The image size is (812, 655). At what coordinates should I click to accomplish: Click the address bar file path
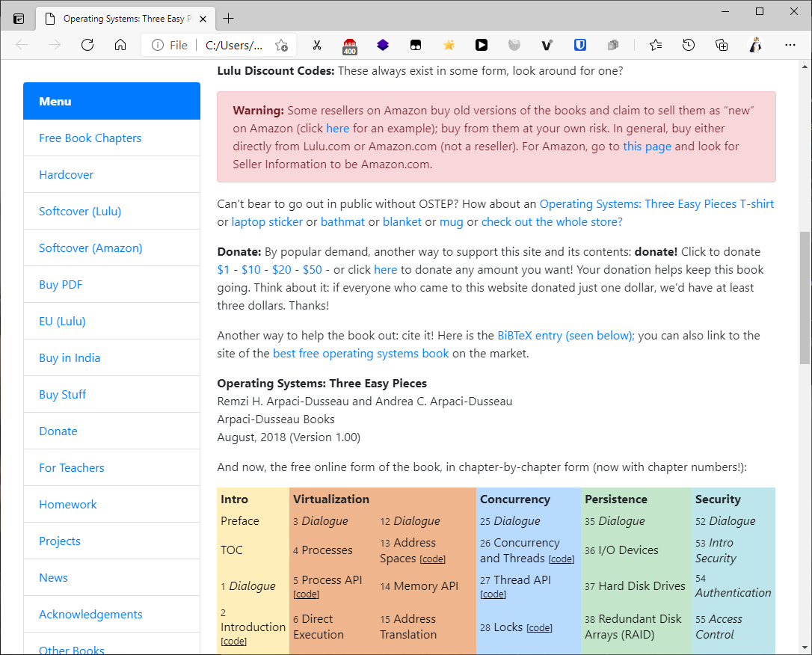point(234,45)
